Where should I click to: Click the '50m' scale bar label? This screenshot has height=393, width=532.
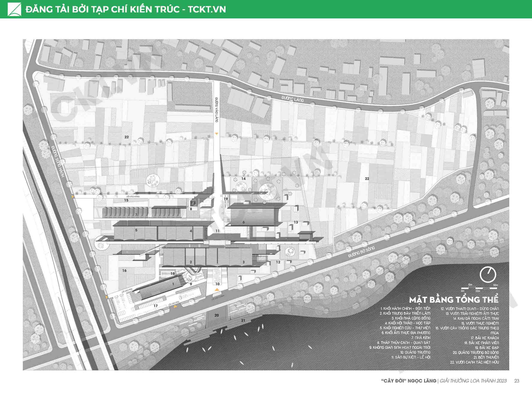[495, 285]
